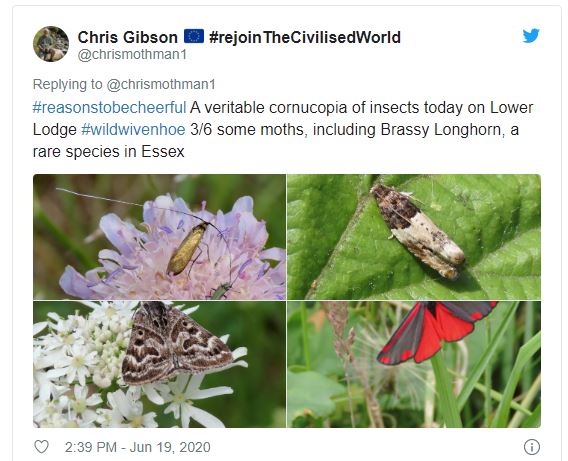Click the EU flag emoji in the name

point(194,37)
